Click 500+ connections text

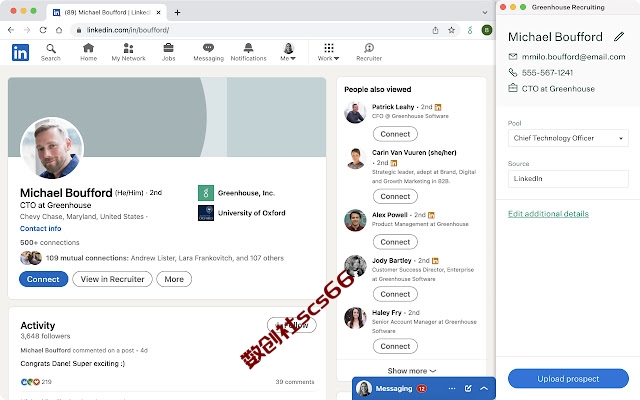pyautogui.click(x=49, y=242)
